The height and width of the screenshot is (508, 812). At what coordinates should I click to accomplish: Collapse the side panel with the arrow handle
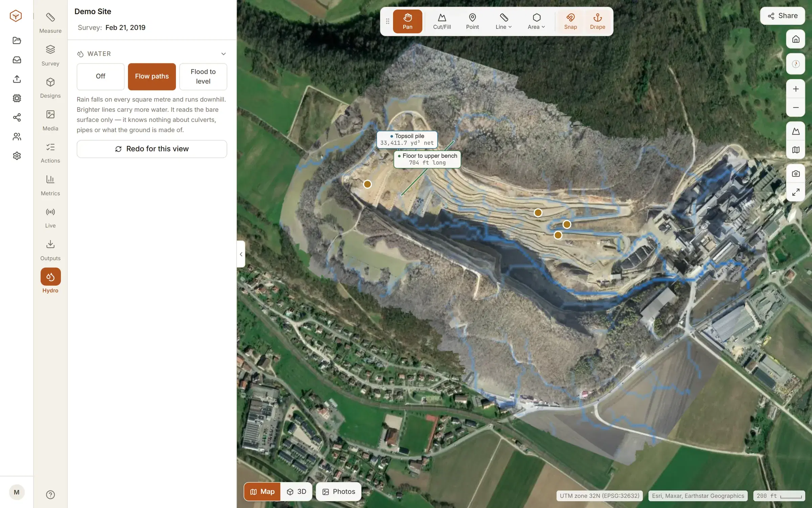(x=241, y=254)
